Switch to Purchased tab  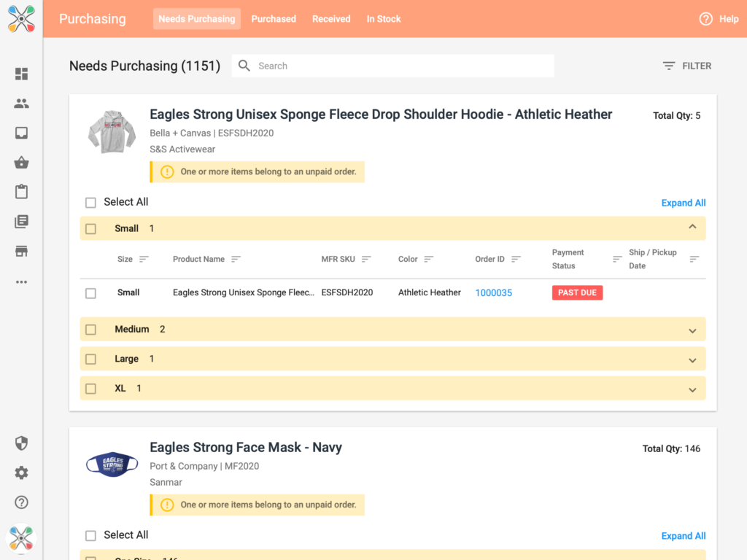(x=274, y=19)
